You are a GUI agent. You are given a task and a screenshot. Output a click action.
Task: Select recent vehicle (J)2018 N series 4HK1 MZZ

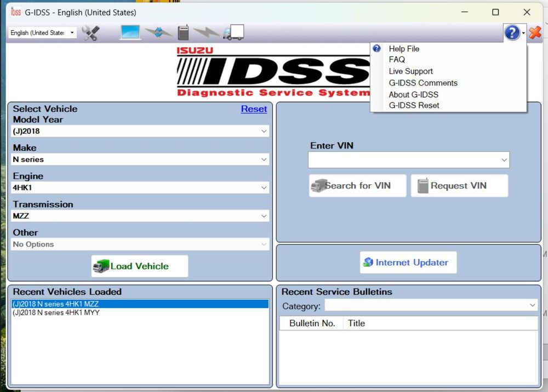[x=140, y=304]
